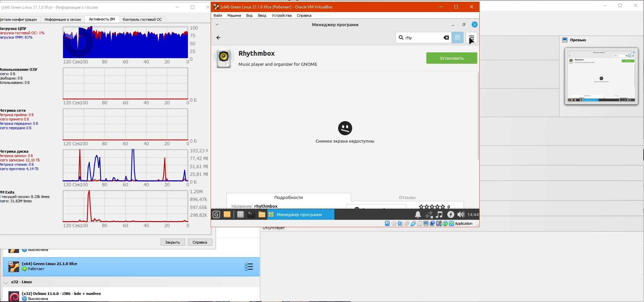Open the Устройства menu
Image resolution: width=644 pixels, height=302 pixels.
click(x=282, y=15)
